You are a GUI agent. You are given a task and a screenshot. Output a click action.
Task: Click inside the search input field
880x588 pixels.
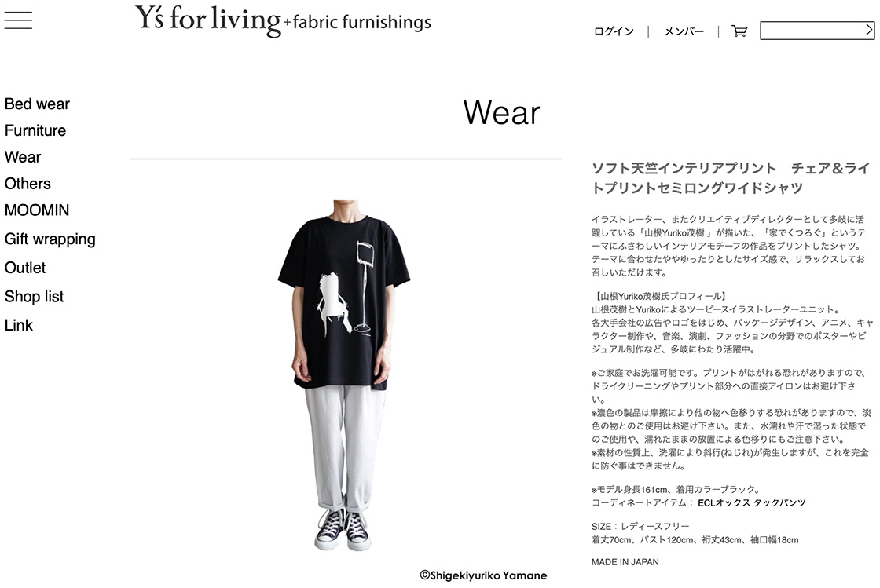(x=812, y=31)
